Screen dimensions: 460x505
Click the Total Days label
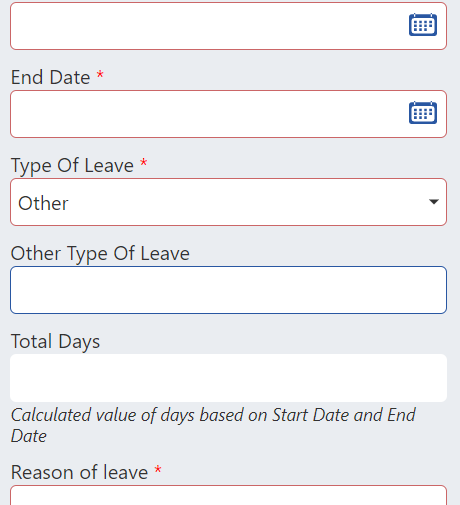pos(55,342)
